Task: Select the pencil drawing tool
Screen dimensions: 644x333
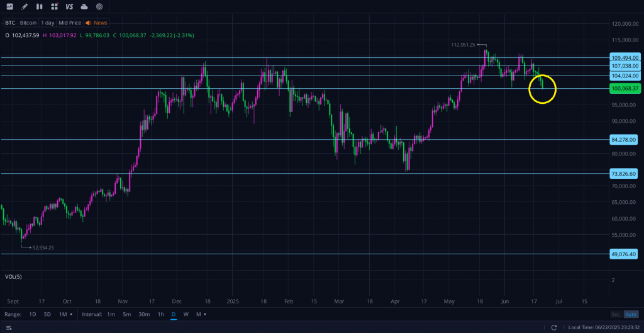Action: [x=25, y=6]
